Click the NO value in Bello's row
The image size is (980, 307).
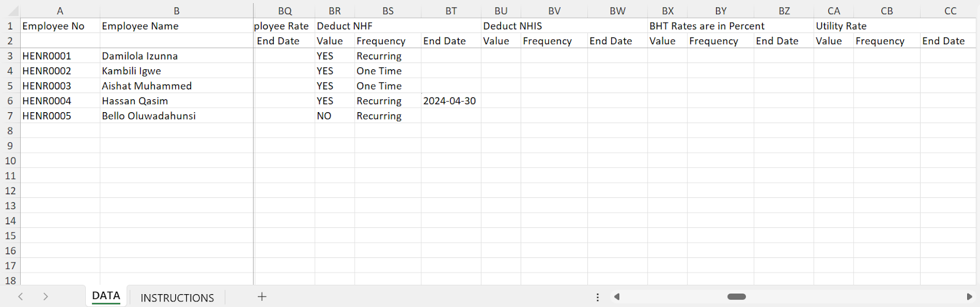[334, 116]
